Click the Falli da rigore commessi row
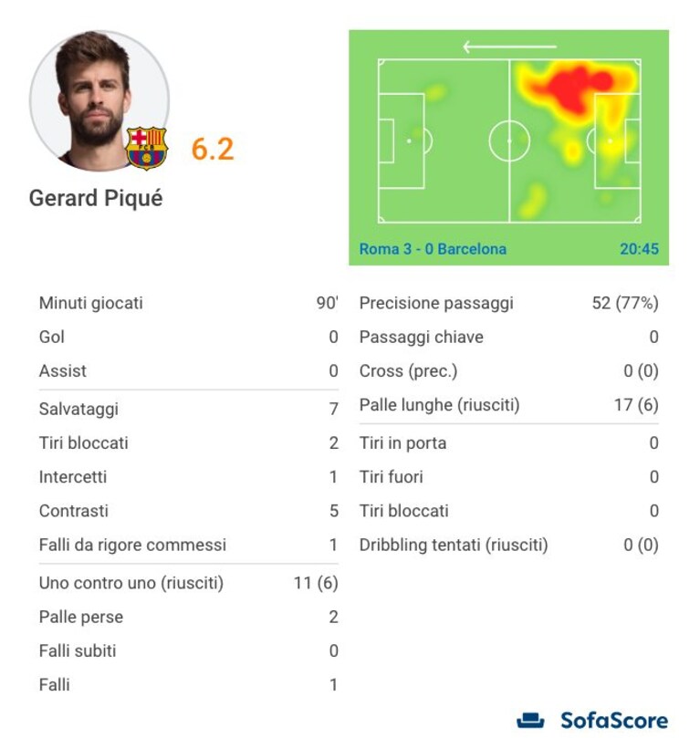This screenshot has height=738, width=700. point(189,545)
